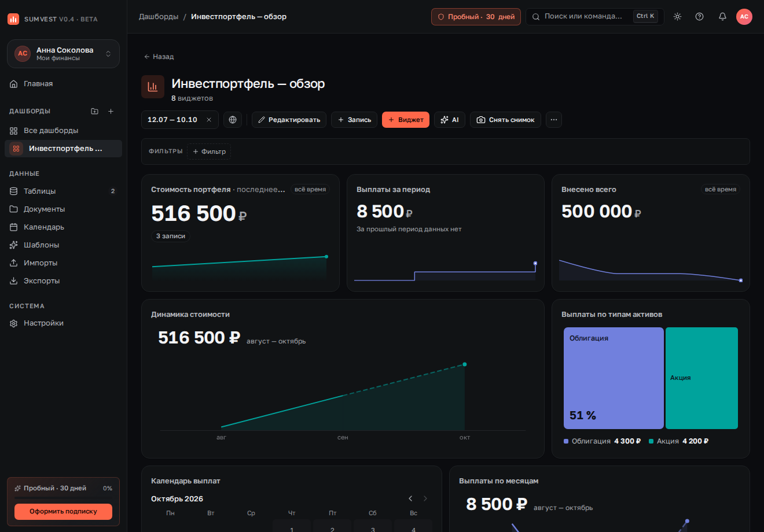Image resolution: width=764 pixels, height=532 pixels.
Task: Click Оформить подписку button
Action: 64,511
